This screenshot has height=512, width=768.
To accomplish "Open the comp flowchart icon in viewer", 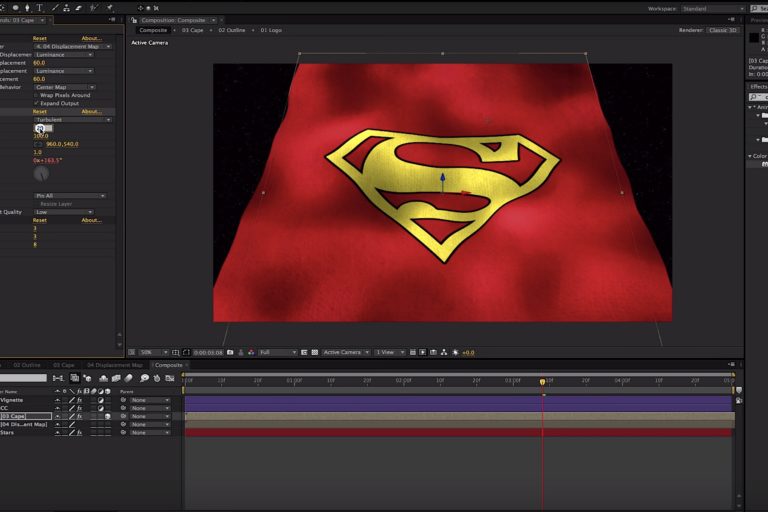I will 444,352.
